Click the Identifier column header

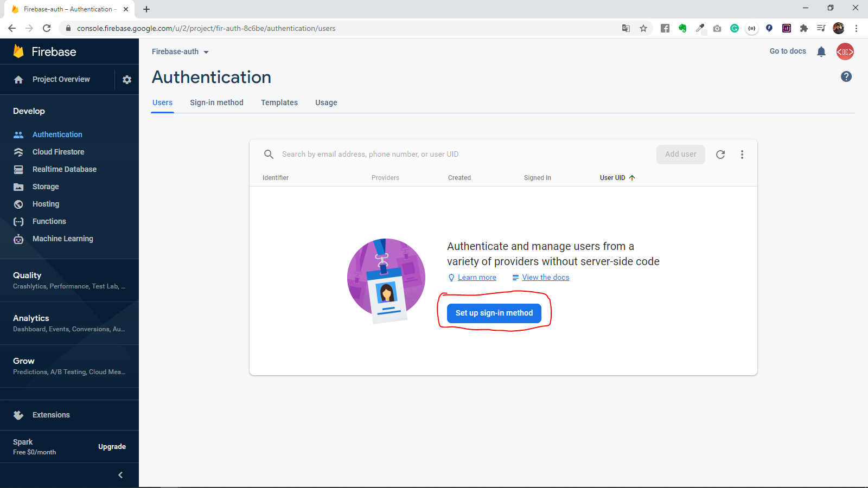pos(276,178)
